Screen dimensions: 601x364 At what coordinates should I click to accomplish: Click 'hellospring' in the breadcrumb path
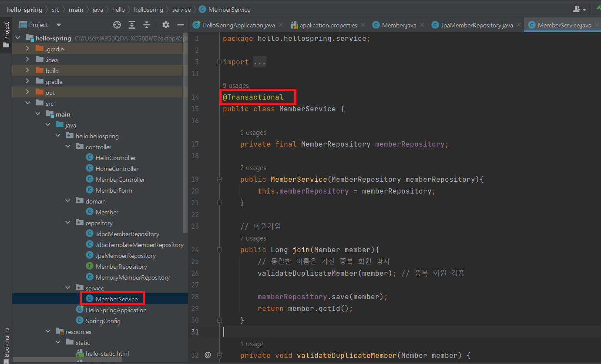(x=149, y=9)
